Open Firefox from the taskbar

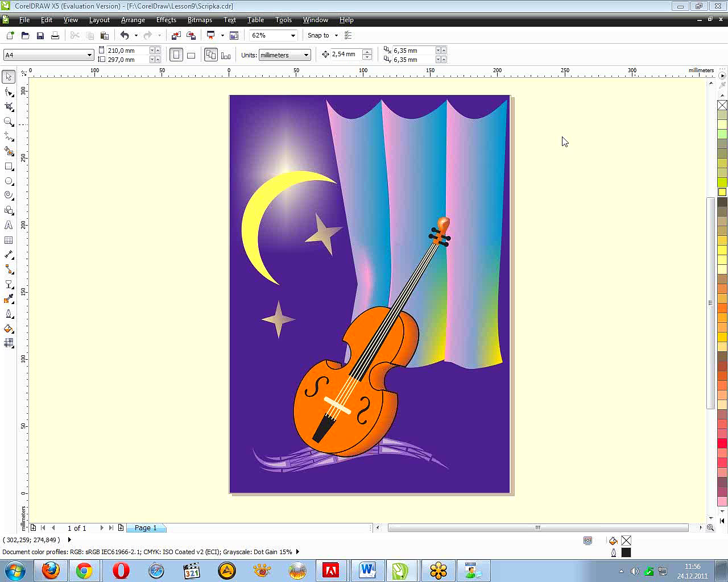(x=51, y=570)
